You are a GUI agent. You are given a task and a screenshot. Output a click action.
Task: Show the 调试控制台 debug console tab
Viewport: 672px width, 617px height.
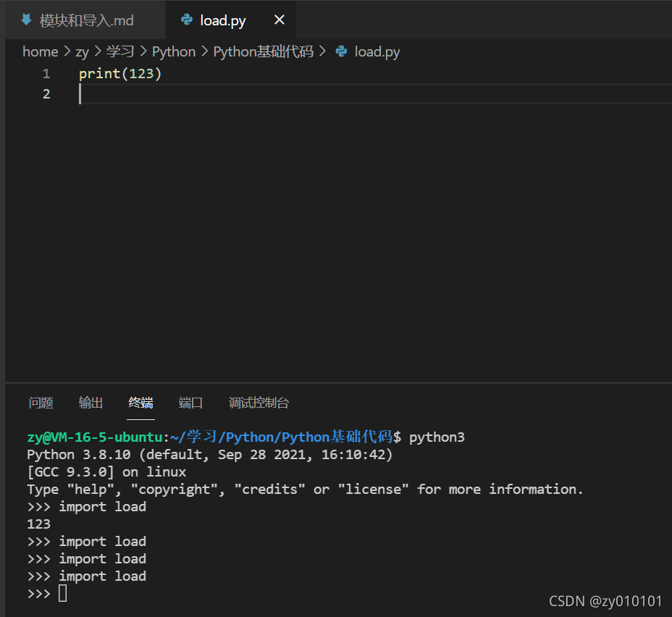pyautogui.click(x=259, y=403)
